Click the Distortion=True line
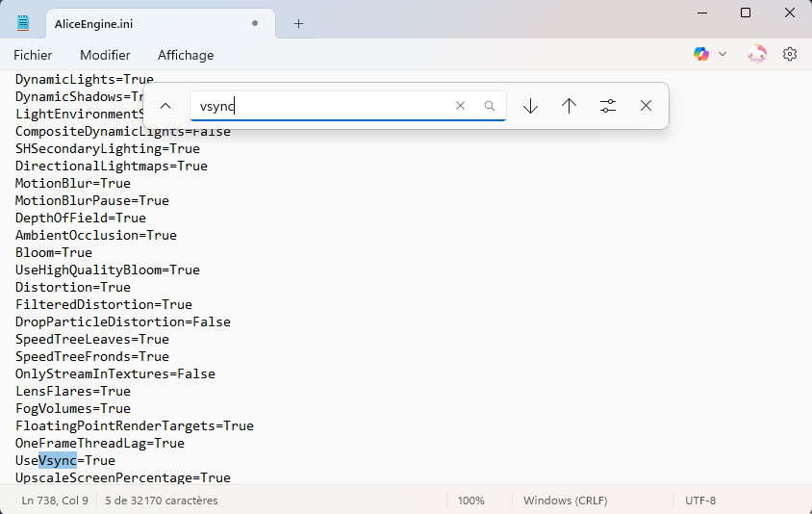The image size is (812, 514). (x=73, y=287)
